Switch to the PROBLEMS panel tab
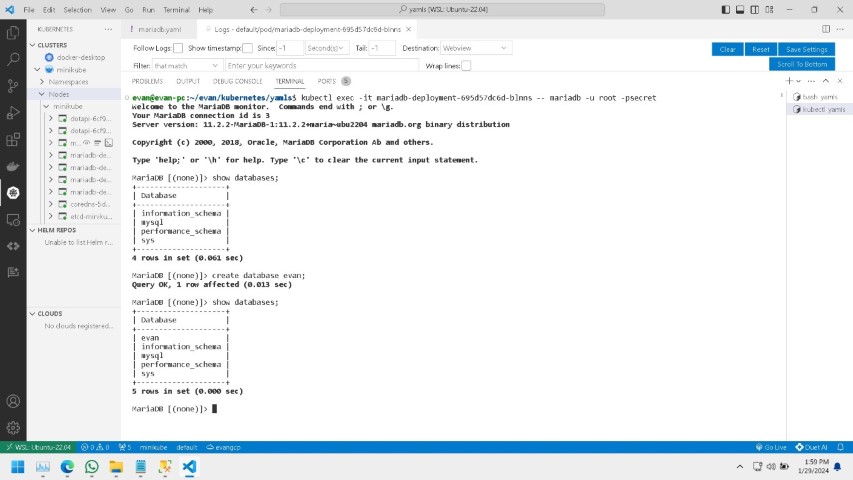853x480 pixels. [x=147, y=81]
